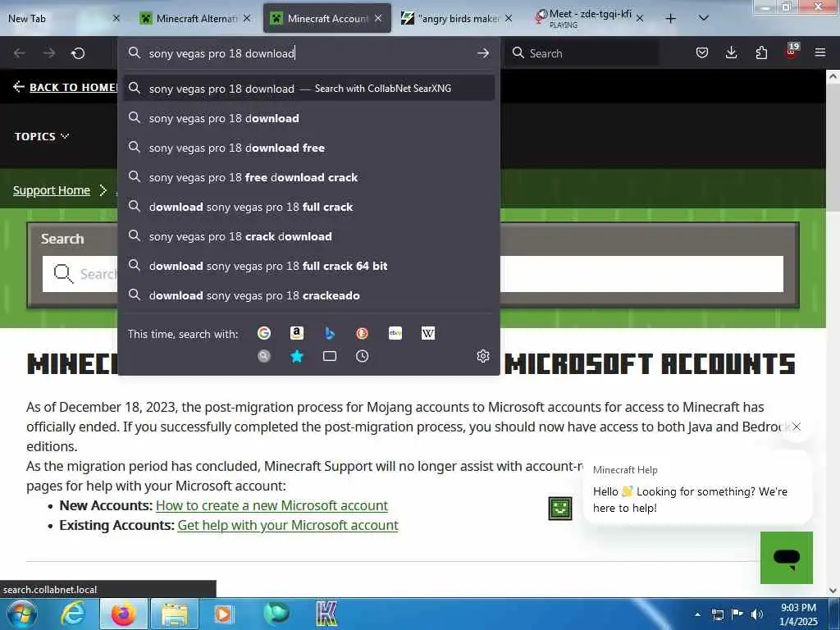Click the go arrow in address bar
This screenshot has width=840, height=630.
click(x=482, y=53)
